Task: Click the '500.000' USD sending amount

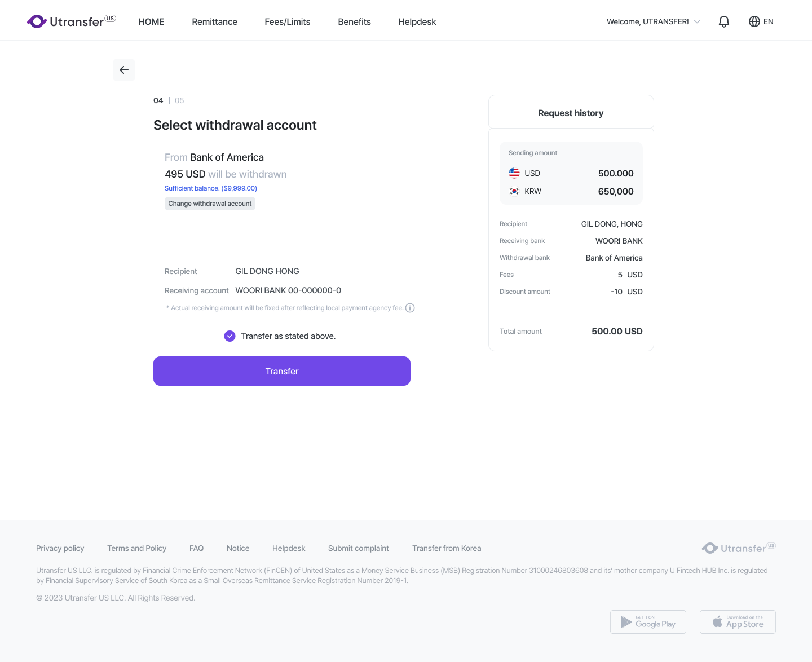Action: click(x=616, y=173)
